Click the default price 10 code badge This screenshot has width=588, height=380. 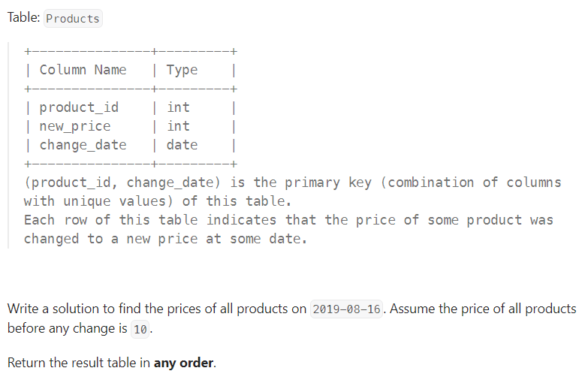click(x=140, y=330)
